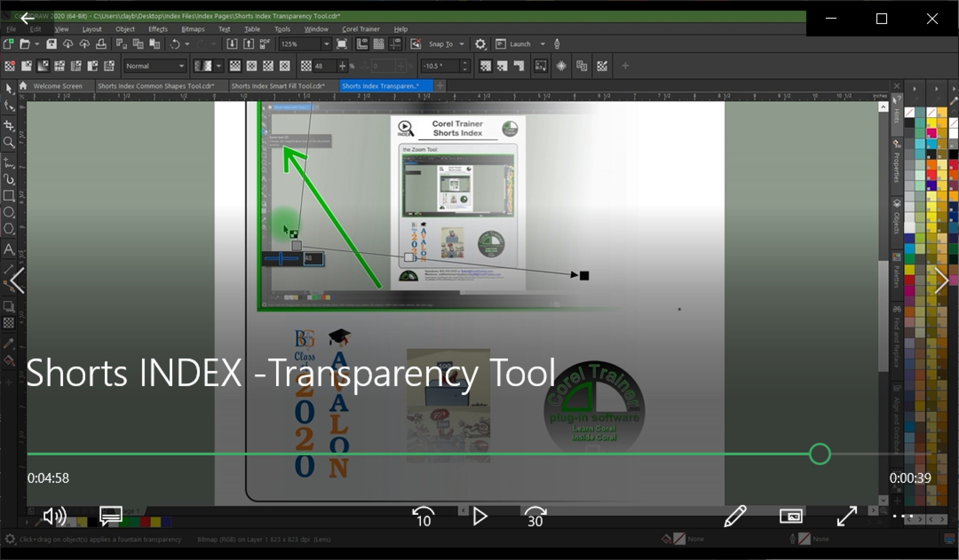Select the Text tool
This screenshot has width=959, height=560.
[x=9, y=250]
